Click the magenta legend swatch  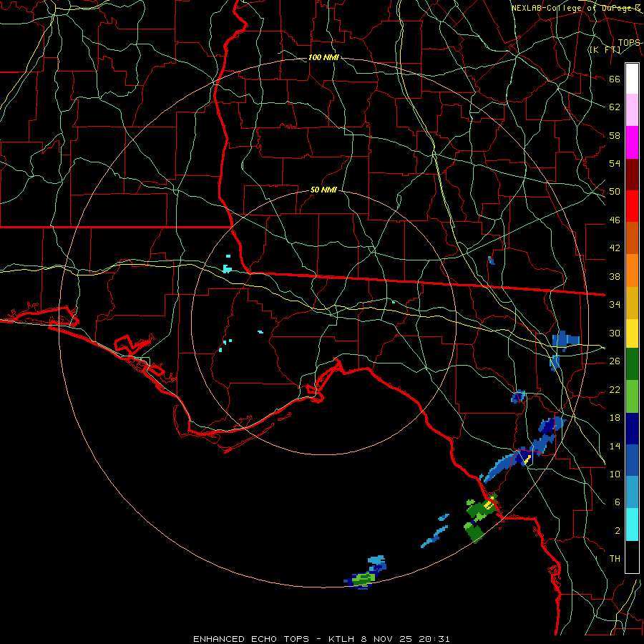tap(632, 142)
